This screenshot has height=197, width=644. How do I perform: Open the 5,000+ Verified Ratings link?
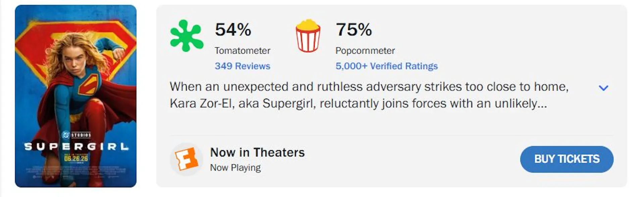386,66
